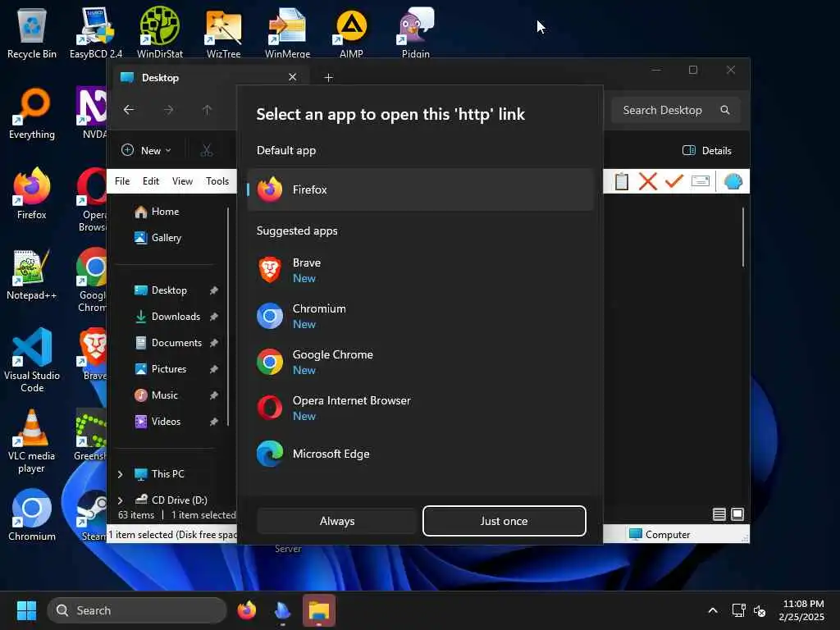Click taskbar Search box

pyautogui.click(x=137, y=610)
